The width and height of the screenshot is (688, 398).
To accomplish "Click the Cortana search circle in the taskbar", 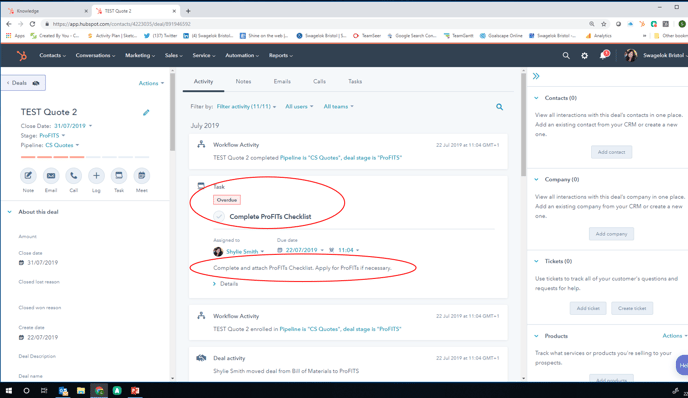I will (26, 391).
